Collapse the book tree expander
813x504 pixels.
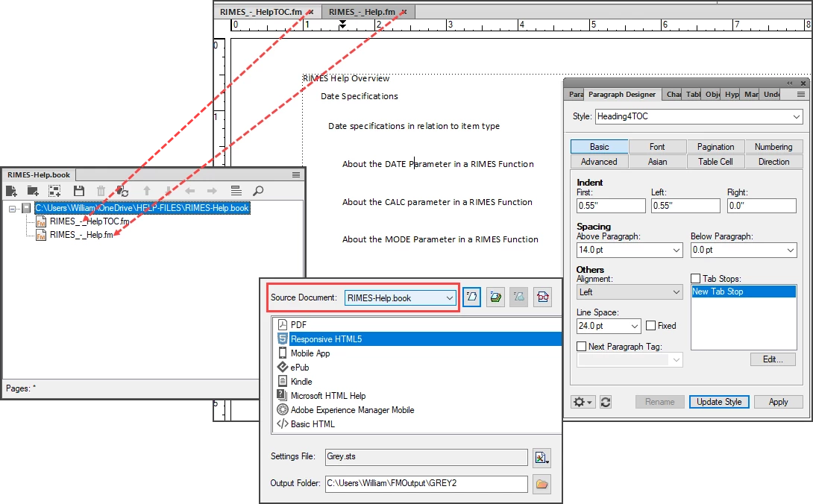tap(12, 209)
